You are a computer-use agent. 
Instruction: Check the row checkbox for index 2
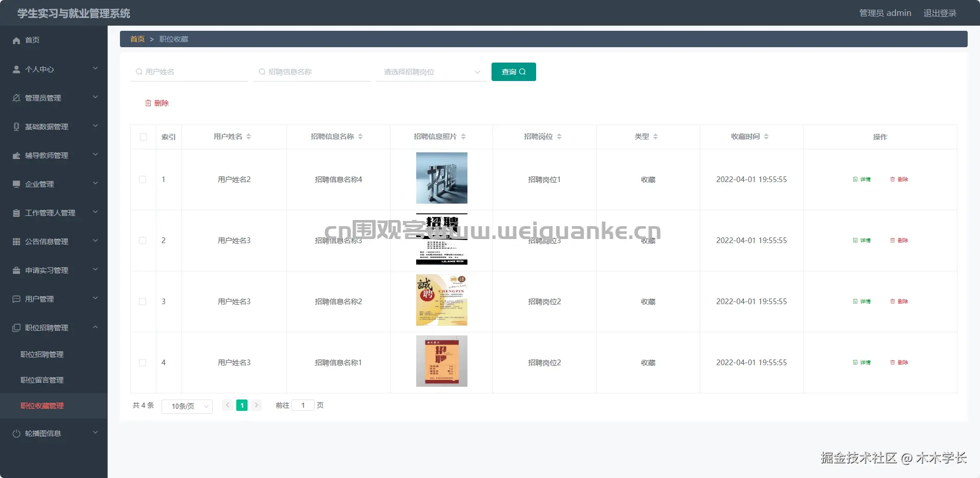click(x=142, y=241)
